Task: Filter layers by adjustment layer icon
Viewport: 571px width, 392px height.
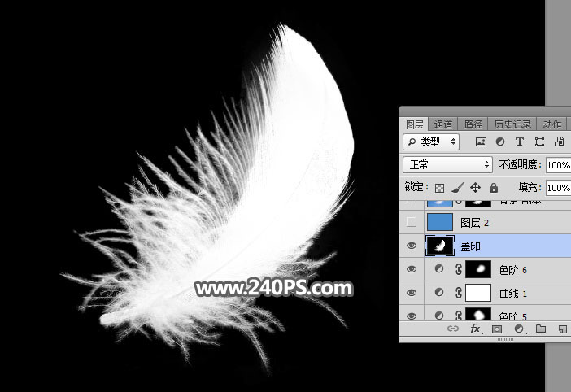Action: [500, 142]
